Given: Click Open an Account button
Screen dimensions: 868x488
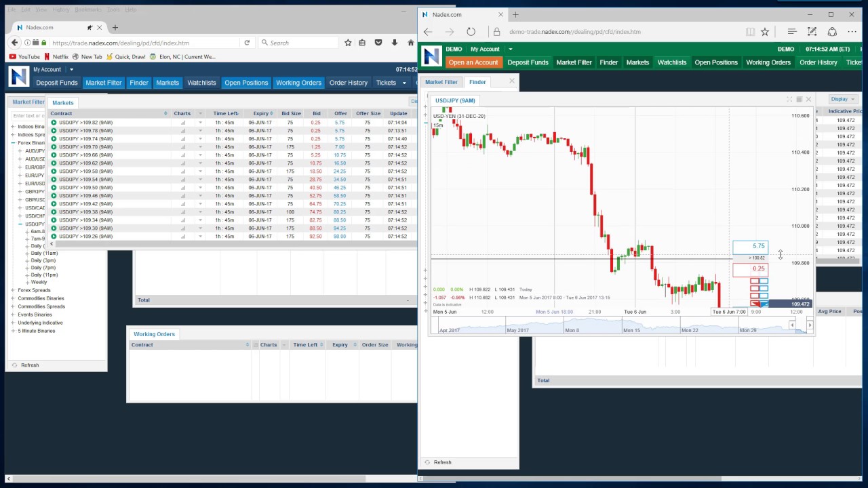Looking at the screenshot, I should pyautogui.click(x=473, y=62).
